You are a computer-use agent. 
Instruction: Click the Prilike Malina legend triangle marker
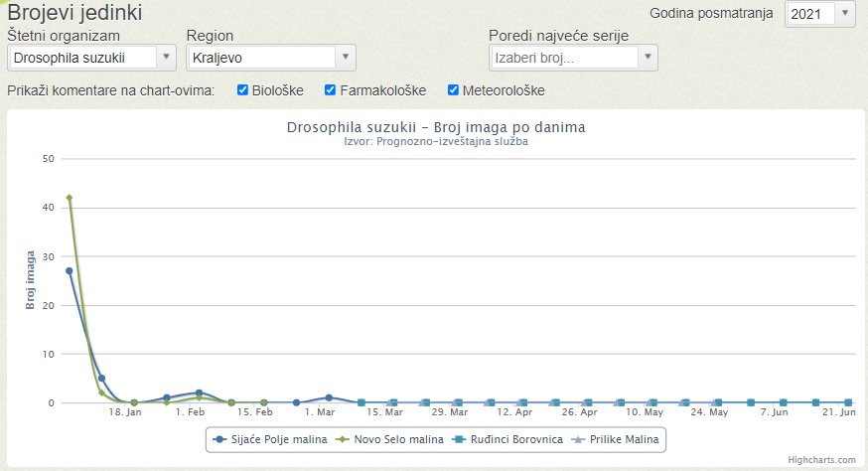click(x=578, y=439)
